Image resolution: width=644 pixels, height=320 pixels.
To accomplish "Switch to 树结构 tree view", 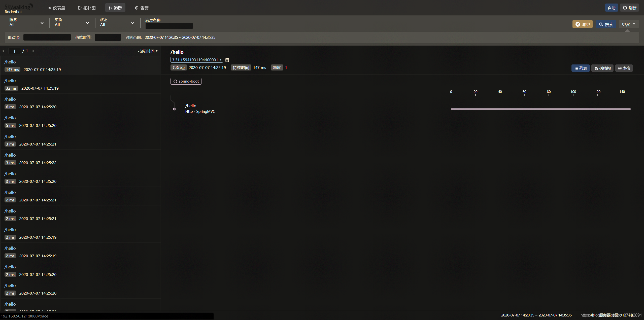I will click(x=602, y=68).
